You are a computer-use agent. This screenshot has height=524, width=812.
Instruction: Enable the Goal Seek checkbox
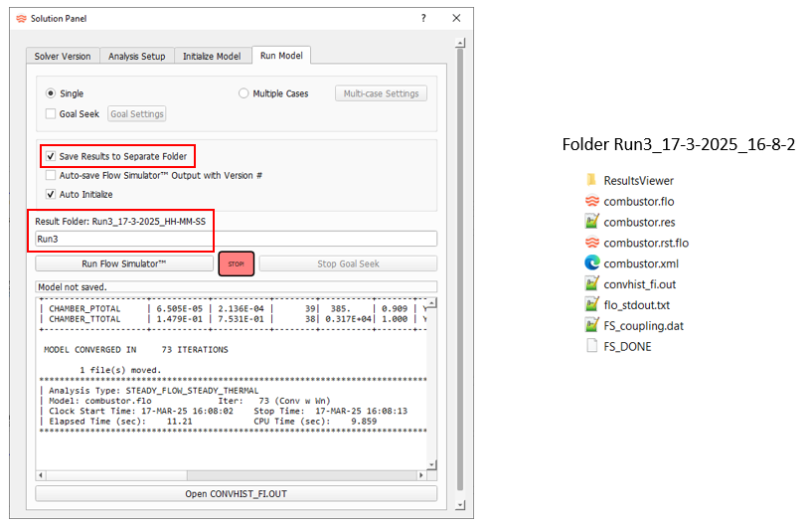click(51, 113)
